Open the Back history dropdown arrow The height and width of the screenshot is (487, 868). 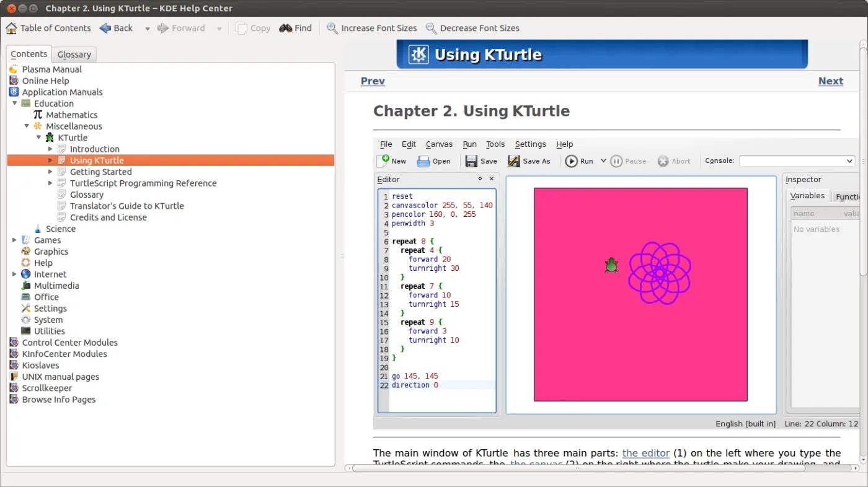[148, 29]
